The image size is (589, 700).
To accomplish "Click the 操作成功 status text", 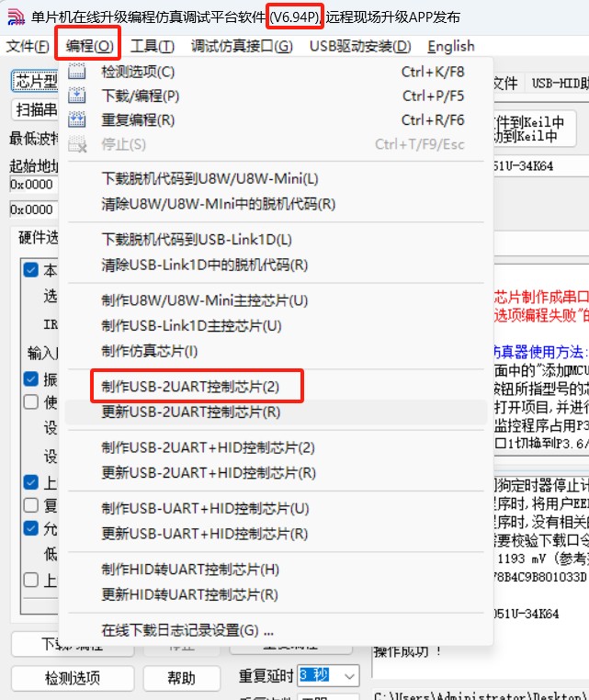I will (407, 652).
